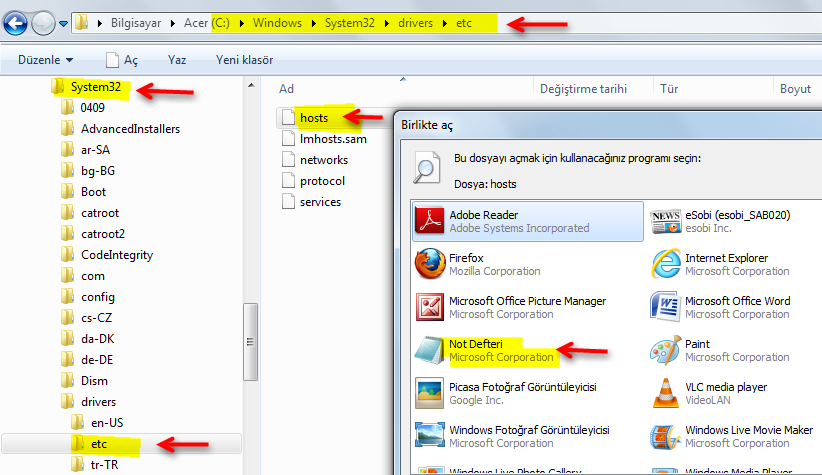This screenshot has height=475, width=822.
Task: Choose Not Defteri (Notepad) program
Action: (484, 350)
